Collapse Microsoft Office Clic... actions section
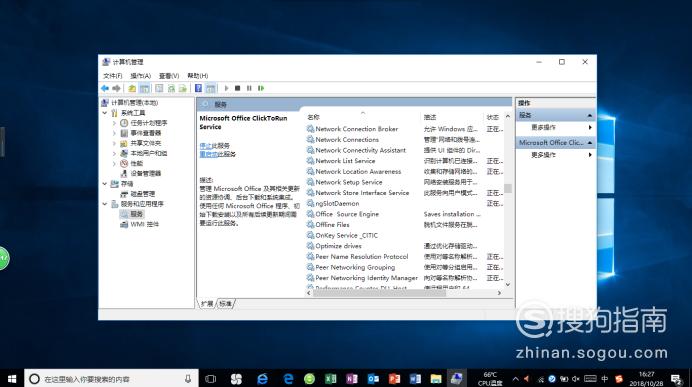692x387 pixels. tap(590, 143)
